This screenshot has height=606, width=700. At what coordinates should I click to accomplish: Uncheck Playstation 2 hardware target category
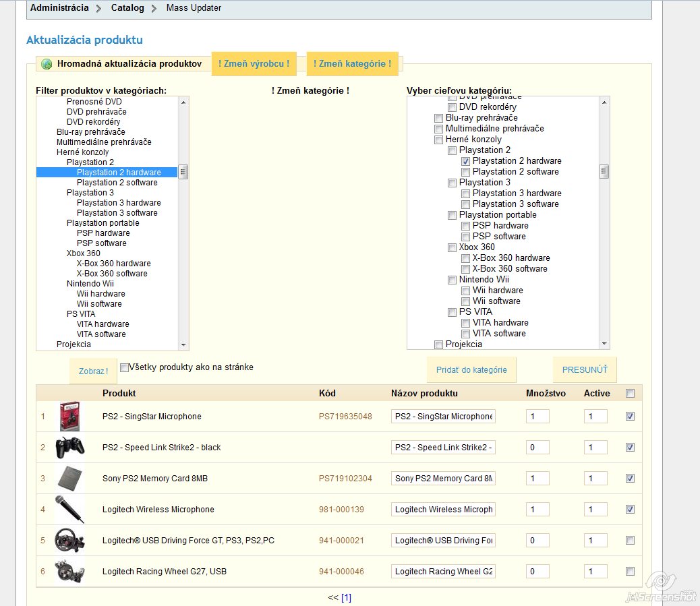pos(465,161)
